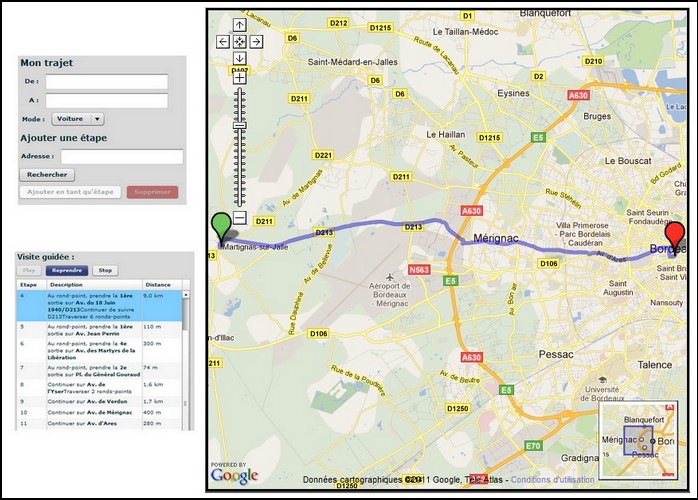Click the 1,6 km distance value
This screenshot has width=698, height=500.
tap(153, 384)
